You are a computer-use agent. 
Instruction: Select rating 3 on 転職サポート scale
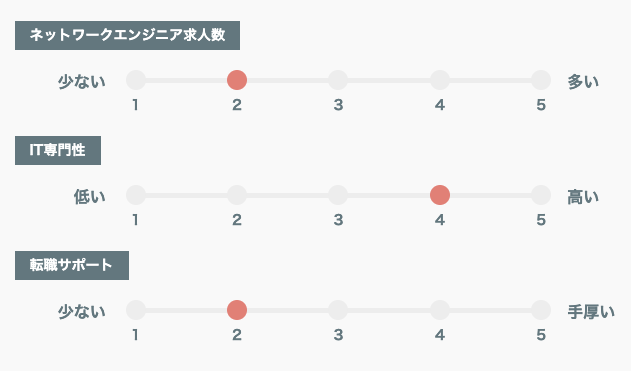pos(338,310)
